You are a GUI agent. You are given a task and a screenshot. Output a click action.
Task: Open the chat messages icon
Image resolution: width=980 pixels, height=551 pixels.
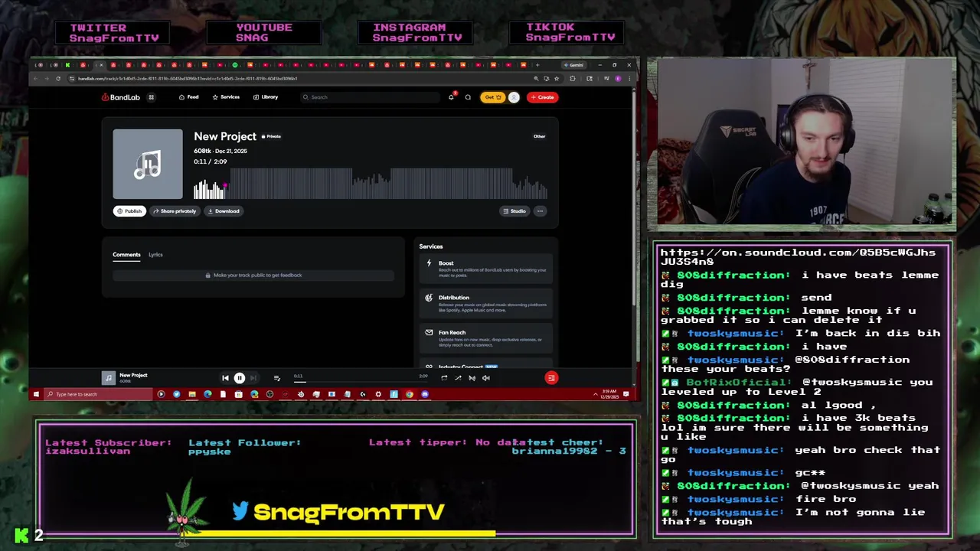point(468,97)
